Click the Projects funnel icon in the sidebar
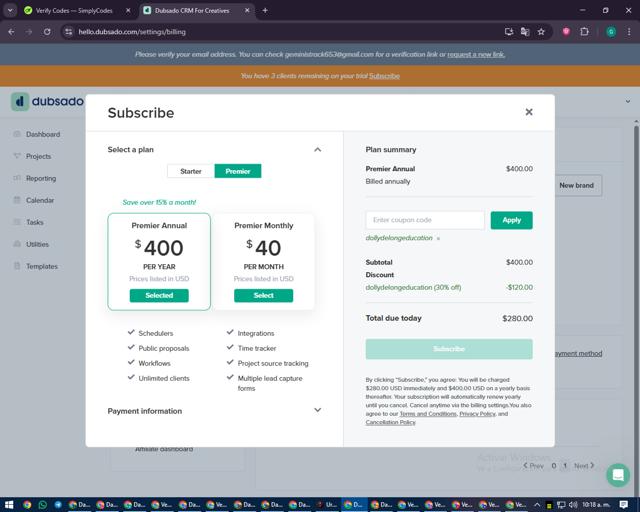The width and height of the screenshot is (640, 512). [x=17, y=156]
